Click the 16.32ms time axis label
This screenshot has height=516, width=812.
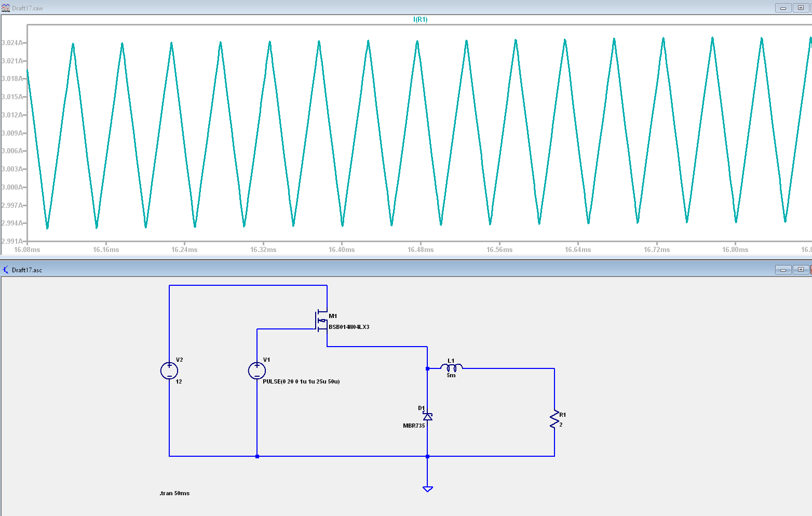pos(263,250)
